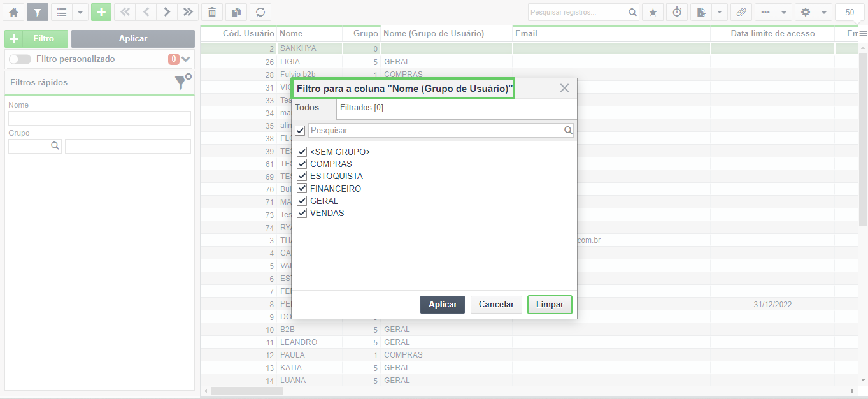Close the column filter dialog

(x=564, y=88)
